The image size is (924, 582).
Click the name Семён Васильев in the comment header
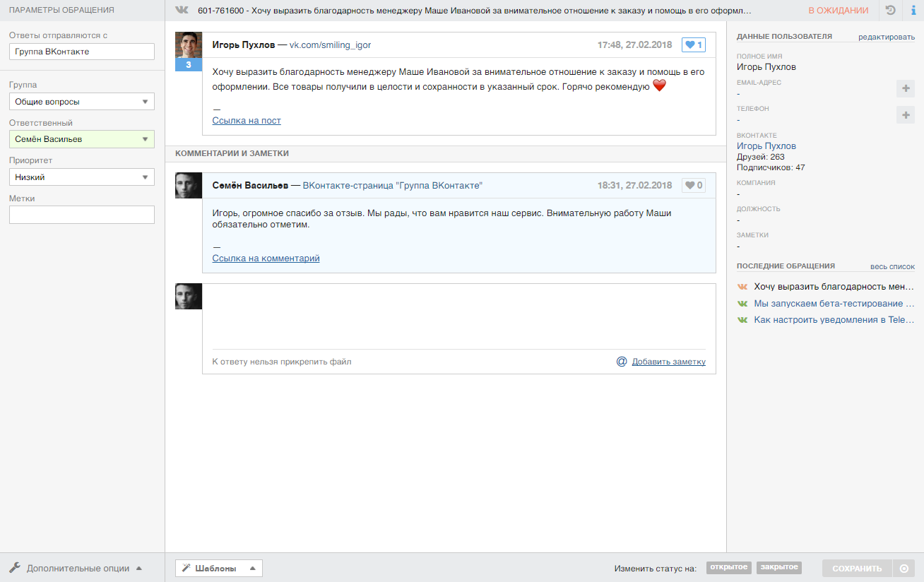(250, 186)
